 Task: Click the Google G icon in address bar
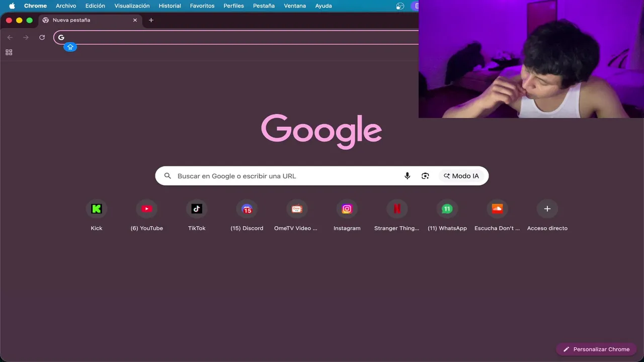click(61, 37)
